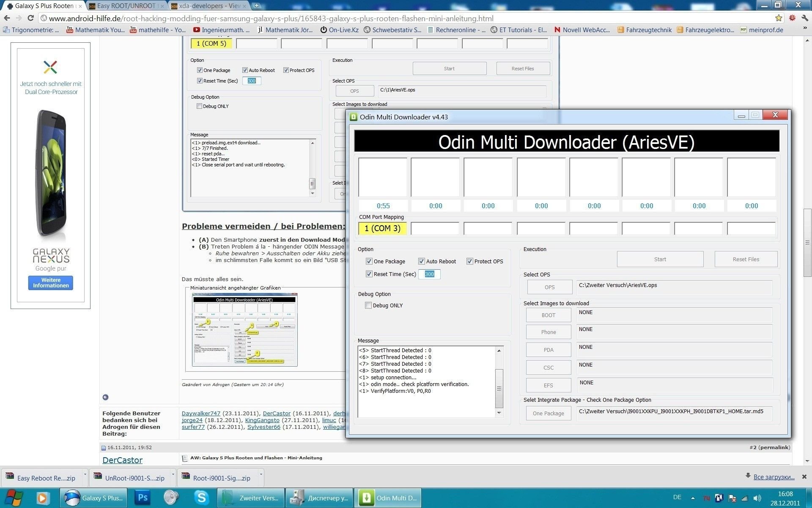
Task: Show more bookmarks via chevron
Action: (x=805, y=28)
